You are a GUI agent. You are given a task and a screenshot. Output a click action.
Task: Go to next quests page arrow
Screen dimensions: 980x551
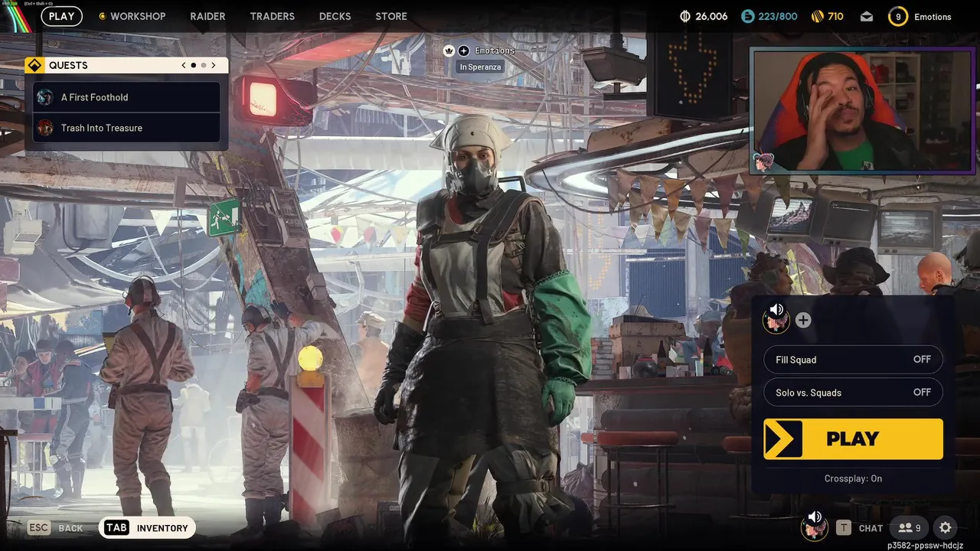(x=214, y=65)
